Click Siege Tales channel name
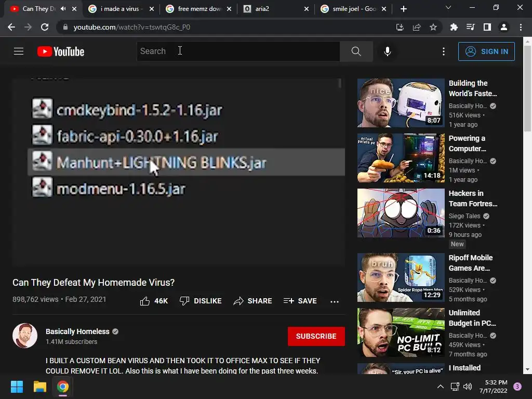The width and height of the screenshot is (532, 399). tap(464, 216)
